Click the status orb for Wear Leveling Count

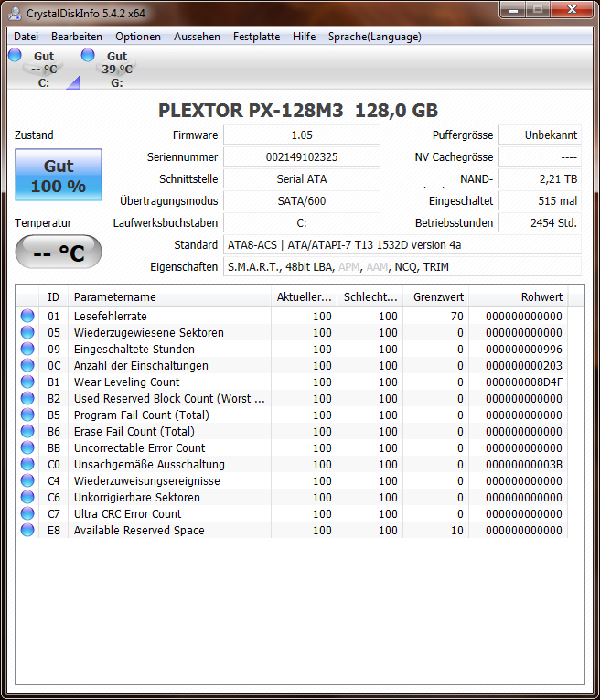click(x=27, y=382)
